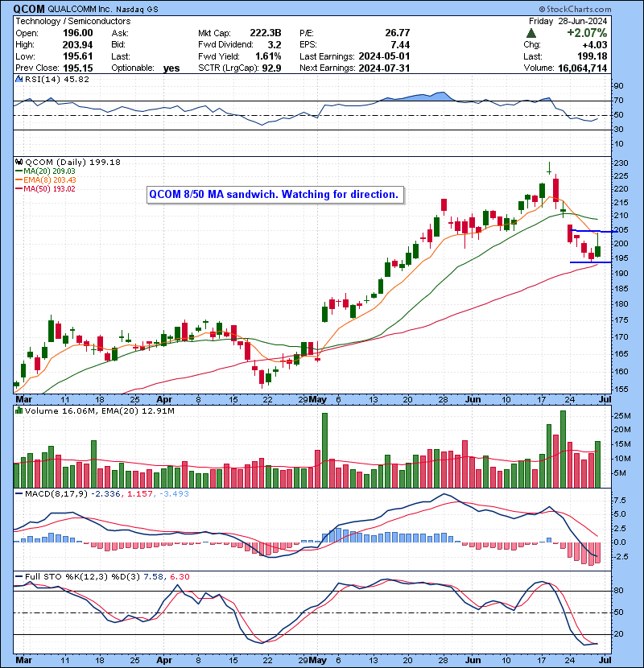The image size is (644, 668).
Task: Click the orange EMA(9) 203.43 legend entry
Action: [52, 181]
